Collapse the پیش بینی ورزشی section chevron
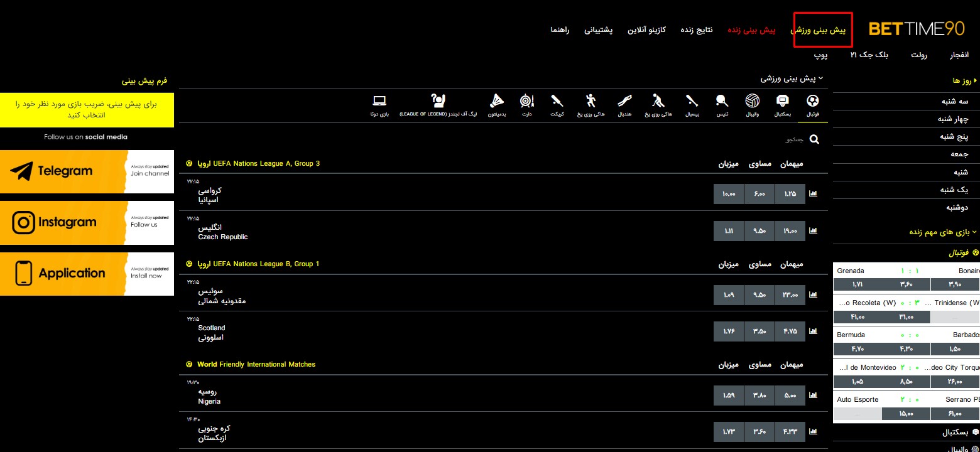The height and width of the screenshot is (452, 980). tap(820, 78)
